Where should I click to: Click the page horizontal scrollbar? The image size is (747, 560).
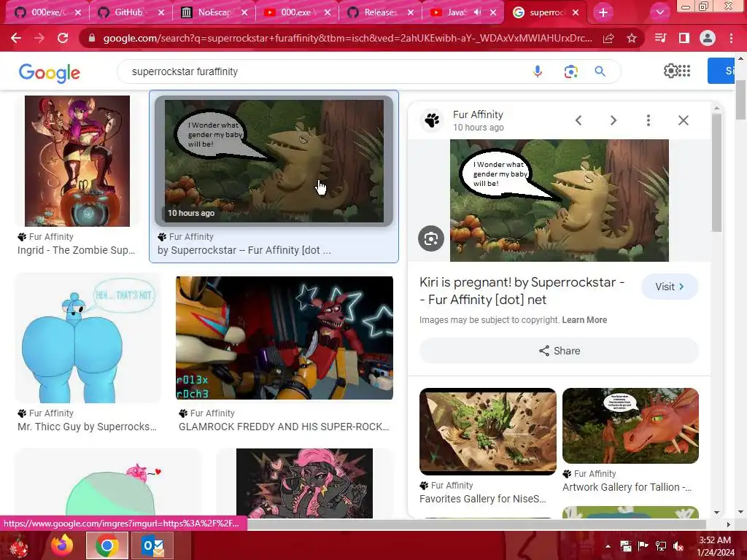[x=476, y=524]
